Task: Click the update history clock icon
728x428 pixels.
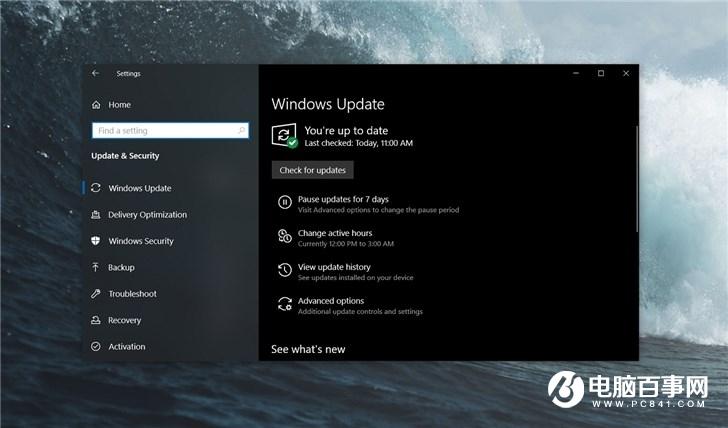Action: point(284,270)
